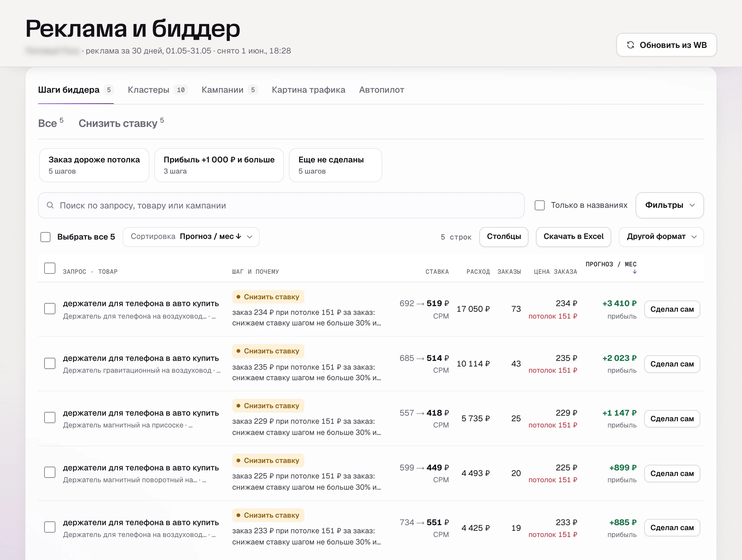Click product Держатель гравитационный на воздуховод
The height and width of the screenshot is (560, 742).
tap(137, 371)
